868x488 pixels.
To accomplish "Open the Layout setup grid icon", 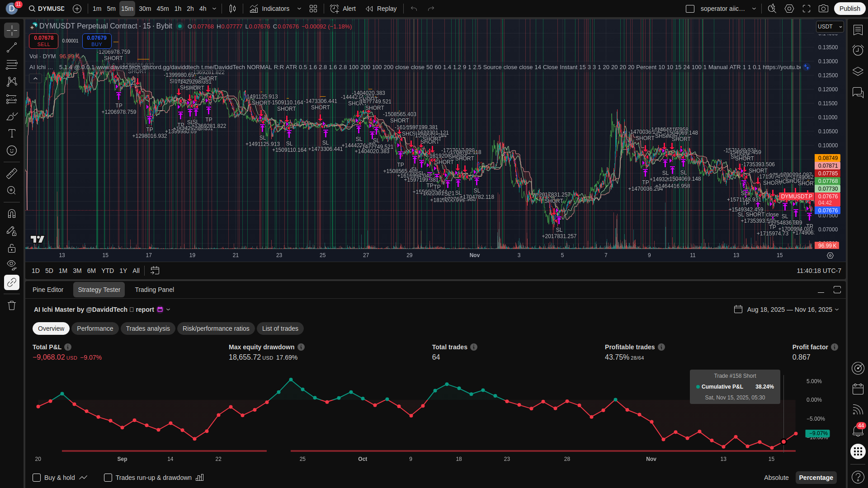I will 313,9.
